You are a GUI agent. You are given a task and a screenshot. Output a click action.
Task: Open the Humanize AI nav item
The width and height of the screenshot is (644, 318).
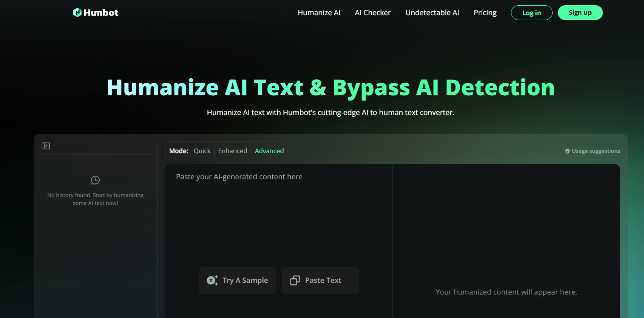tap(319, 12)
